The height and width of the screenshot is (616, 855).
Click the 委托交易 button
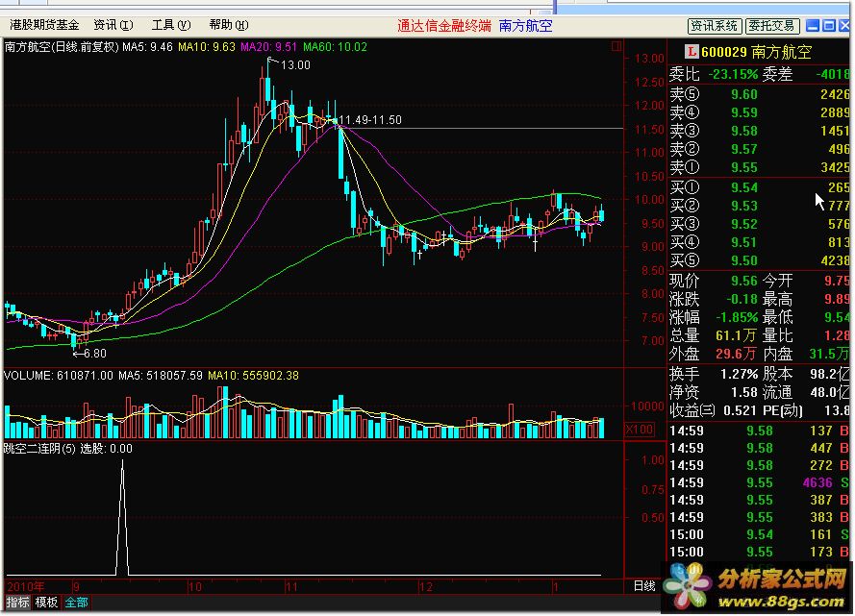coord(771,26)
